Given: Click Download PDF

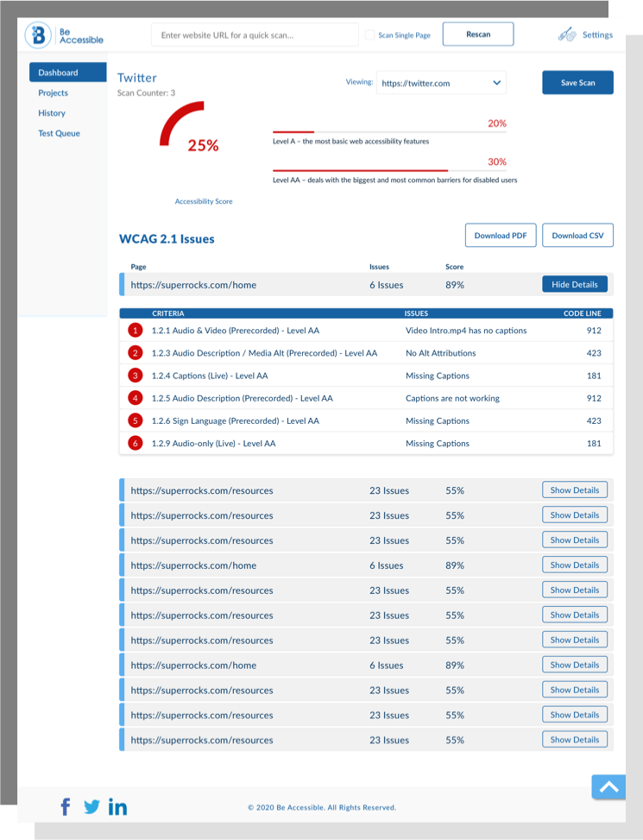Looking at the screenshot, I should [501, 235].
